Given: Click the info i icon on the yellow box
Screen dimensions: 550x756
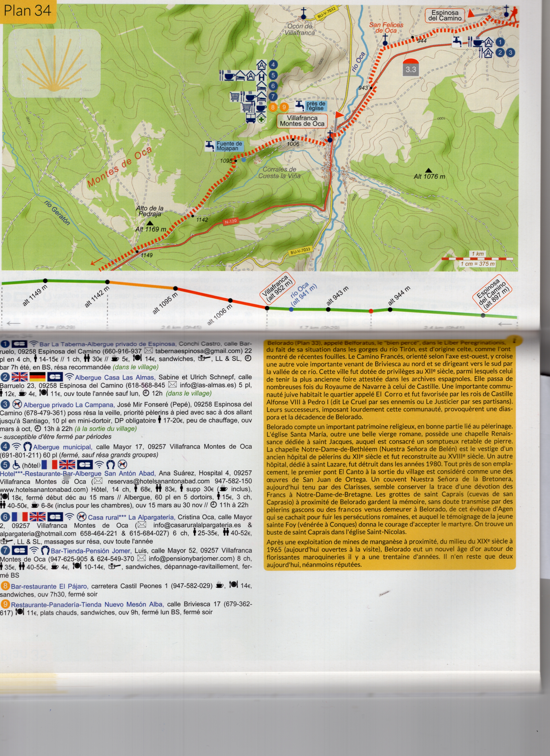Looking at the screenshot, I should [514, 341].
